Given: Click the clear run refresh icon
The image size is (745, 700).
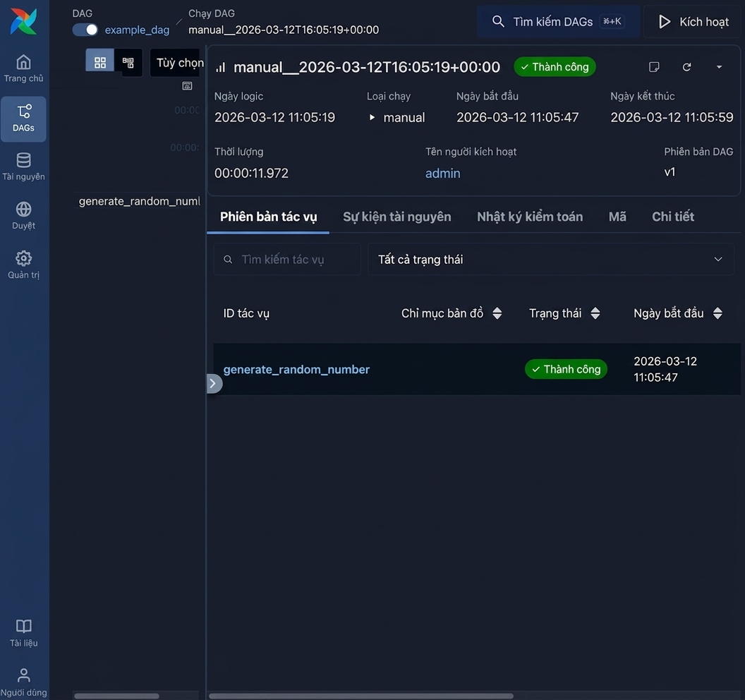Looking at the screenshot, I should 686,67.
